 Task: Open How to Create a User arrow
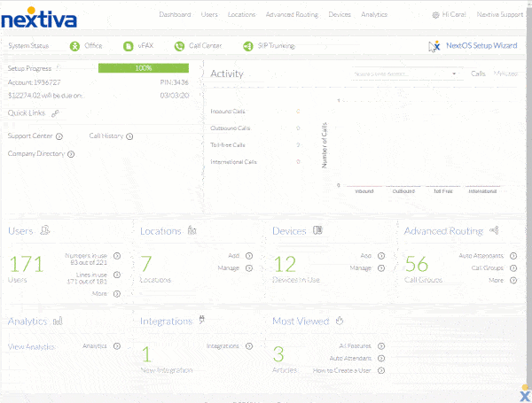pos(381,370)
